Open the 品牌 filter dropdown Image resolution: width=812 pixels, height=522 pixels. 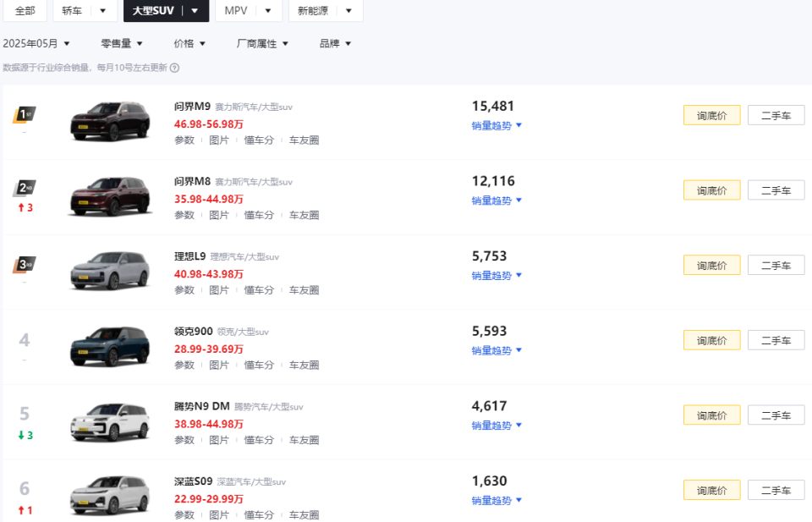[x=335, y=43]
